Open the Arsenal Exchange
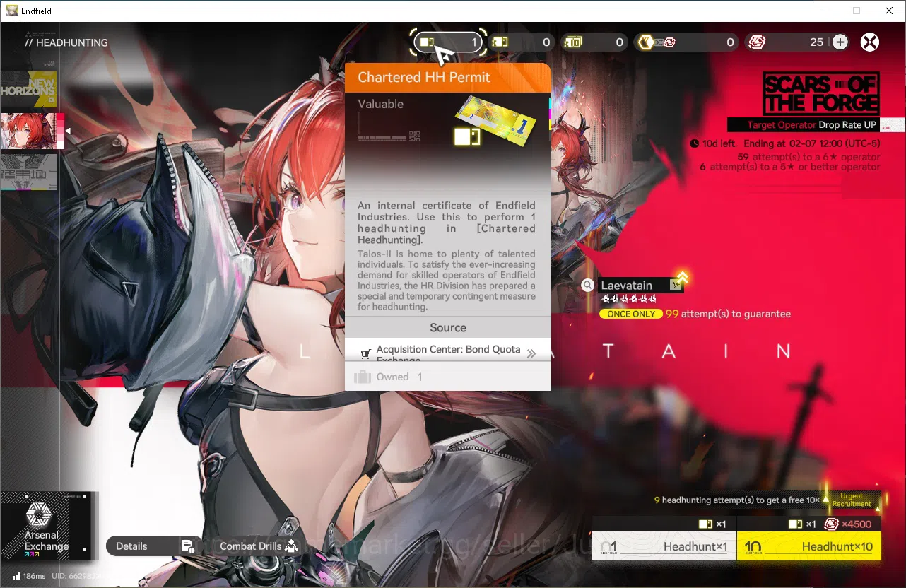The width and height of the screenshot is (906, 588). (x=47, y=527)
